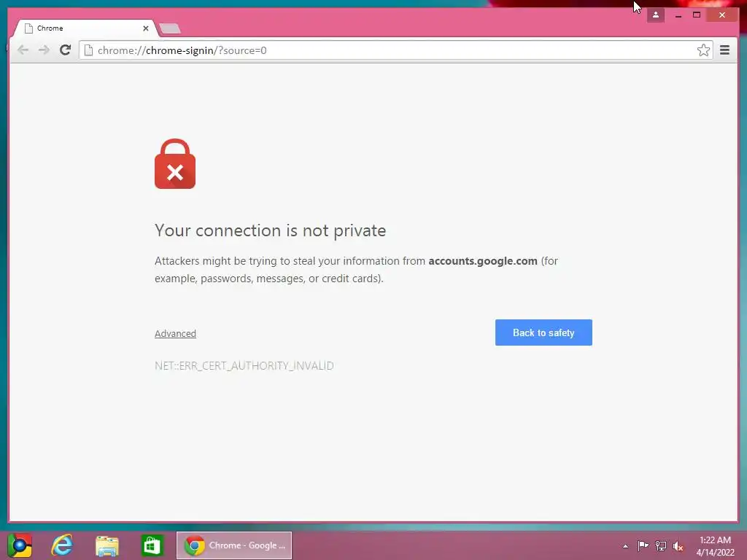
Task: Close the Chrome window
Action: tap(722, 15)
